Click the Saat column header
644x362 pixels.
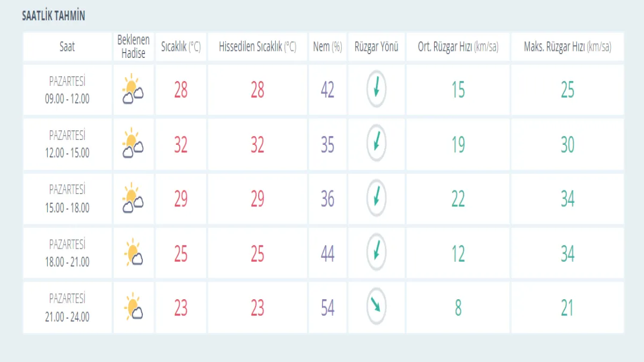click(67, 47)
